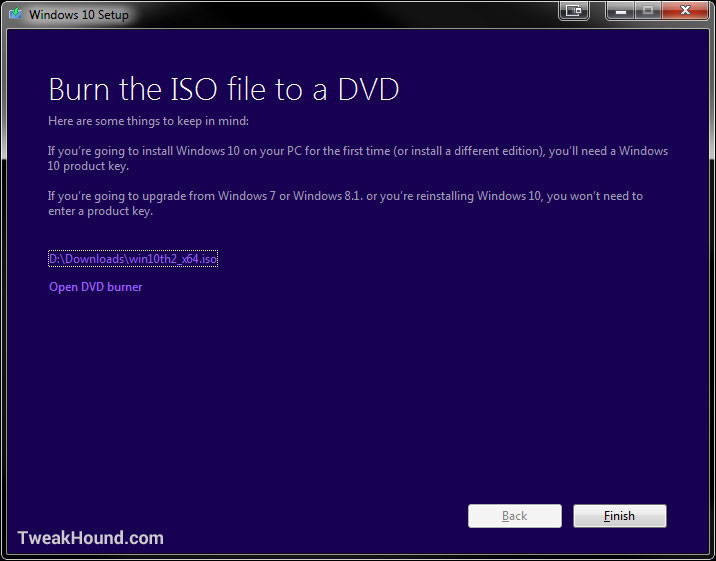The width and height of the screenshot is (716, 561).
Task: Click the "10 product key." line of text
Action: [x=88, y=166]
